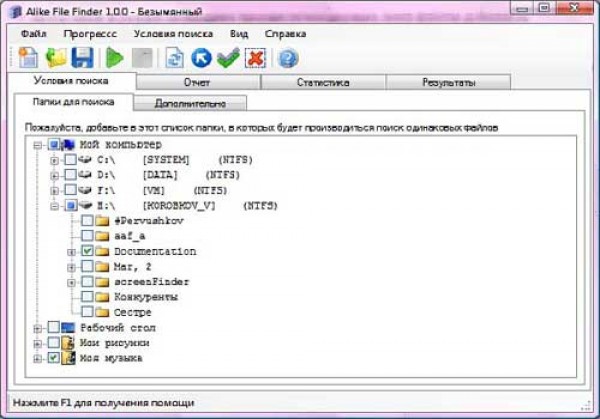Click the Рабочий стол desktop icon
Image resolution: width=600 pixels, height=419 pixels.
(68, 328)
